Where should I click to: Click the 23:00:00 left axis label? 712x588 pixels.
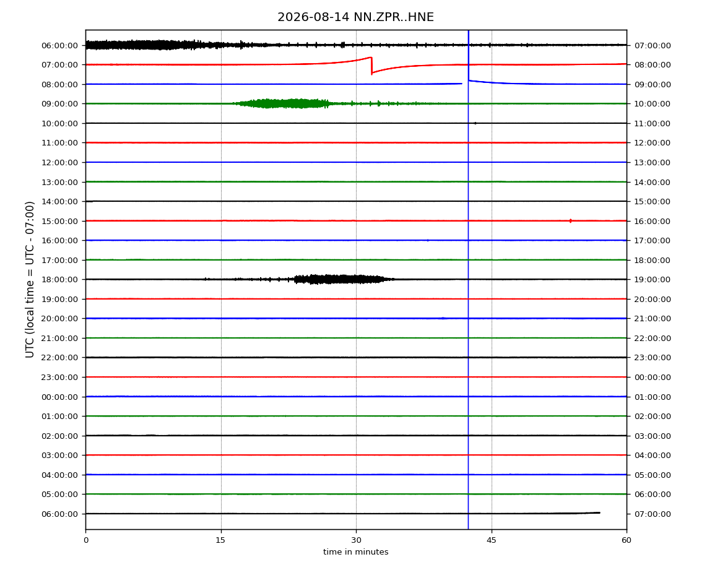(60, 378)
